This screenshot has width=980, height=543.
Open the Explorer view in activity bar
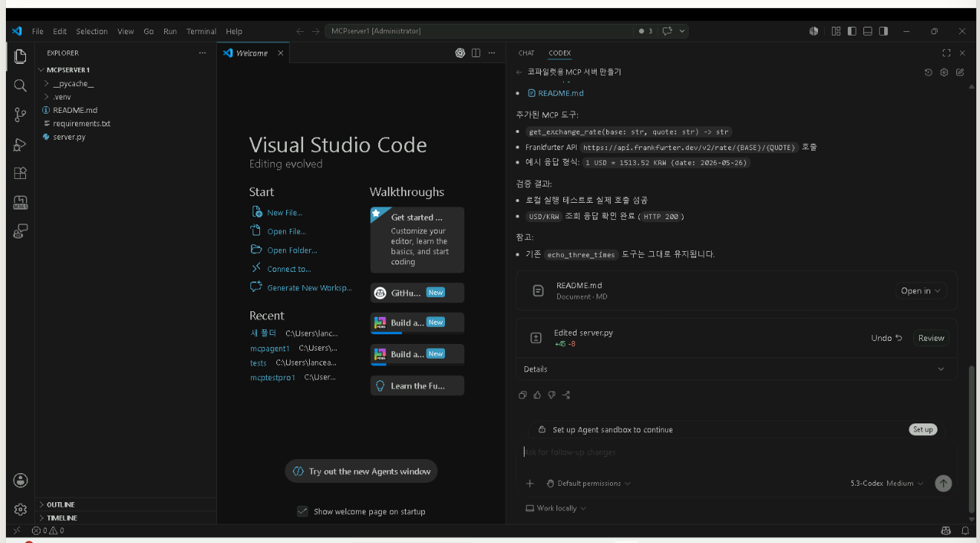point(20,56)
